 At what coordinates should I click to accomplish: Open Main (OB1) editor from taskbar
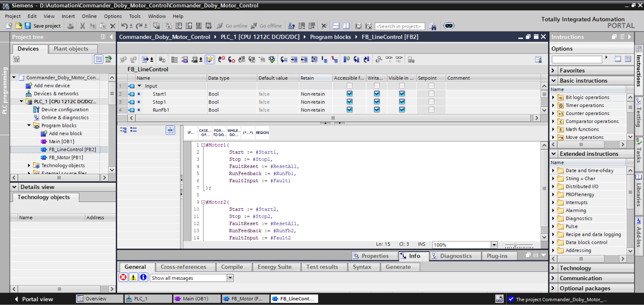pos(197,299)
